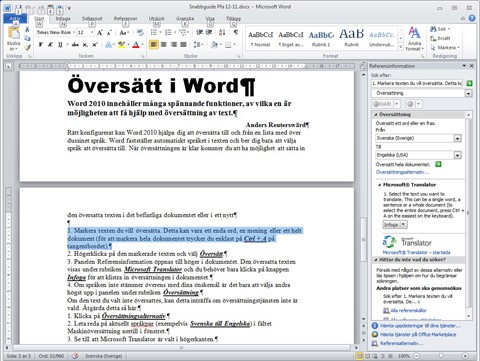Expand the styles gallery More arrow

[401, 47]
